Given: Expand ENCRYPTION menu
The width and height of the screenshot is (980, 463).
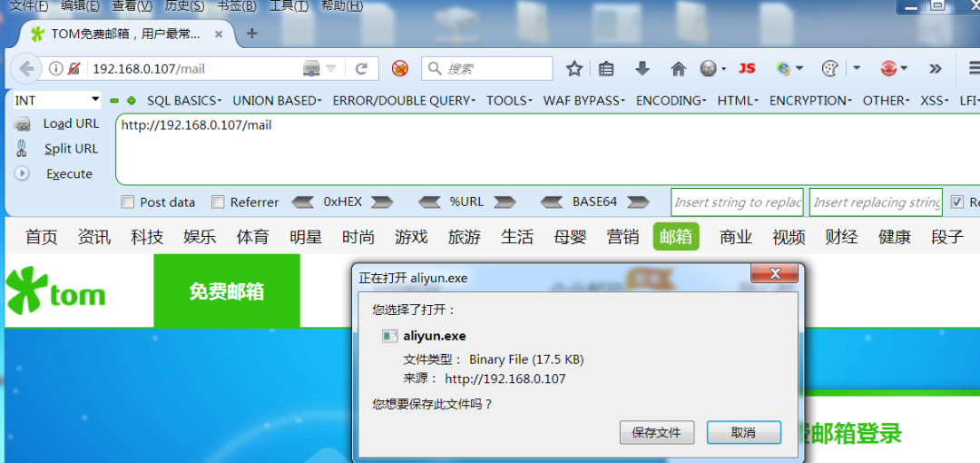Looking at the screenshot, I should (x=810, y=100).
